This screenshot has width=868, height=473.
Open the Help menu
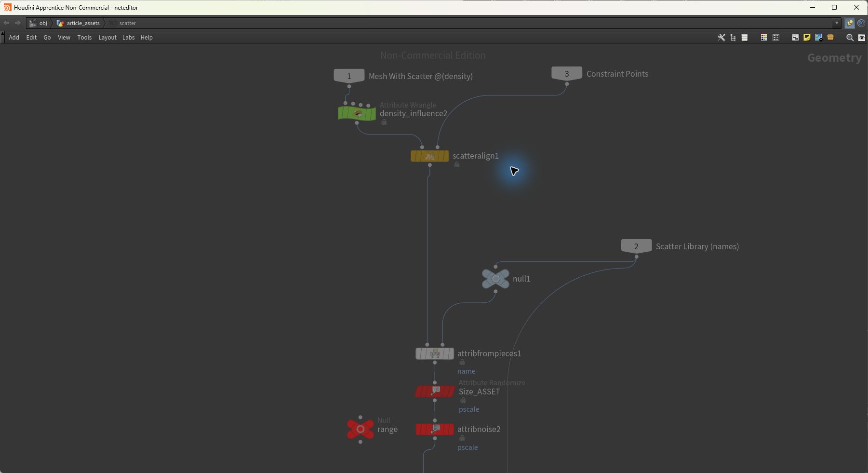coord(147,38)
